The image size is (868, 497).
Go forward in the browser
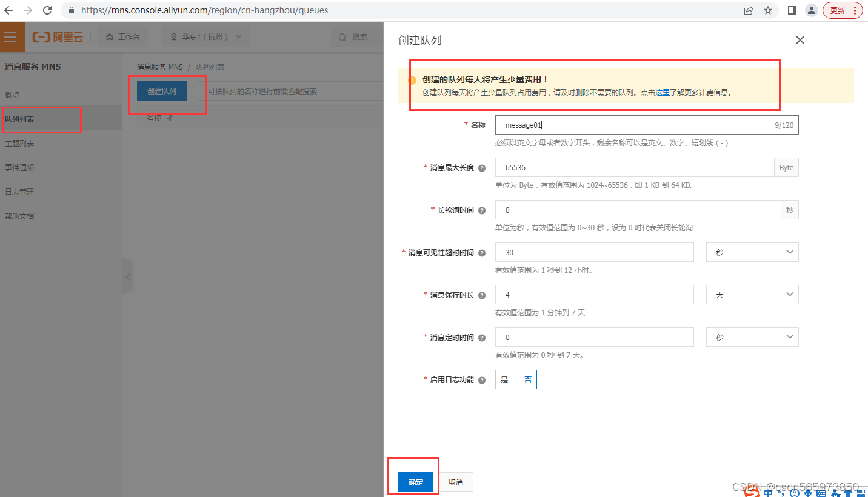[x=28, y=10]
